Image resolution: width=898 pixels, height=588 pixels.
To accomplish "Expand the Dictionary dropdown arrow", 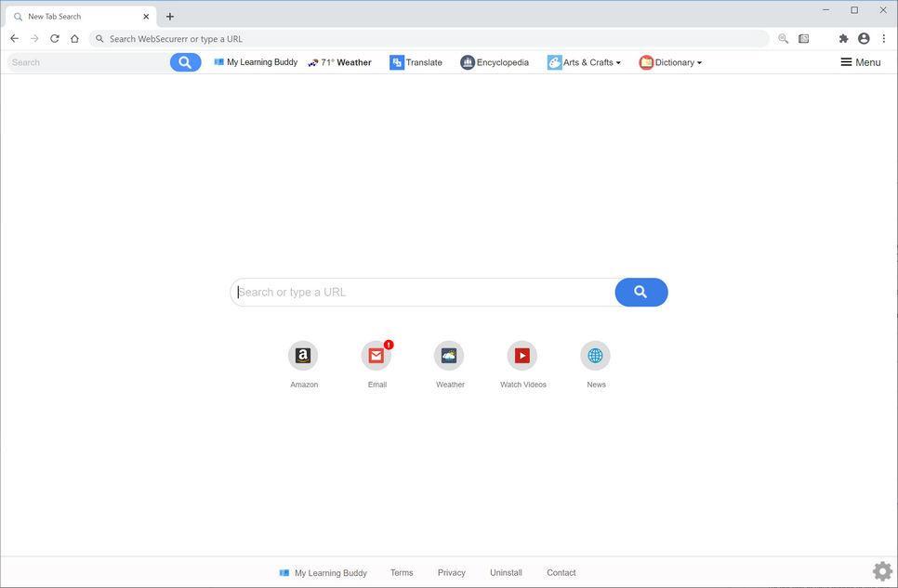I will click(x=699, y=63).
